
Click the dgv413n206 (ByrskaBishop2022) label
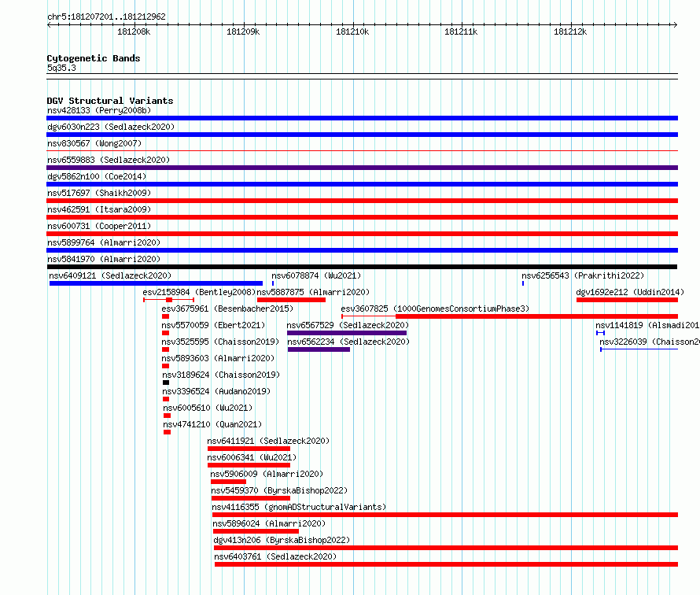[x=282, y=540]
